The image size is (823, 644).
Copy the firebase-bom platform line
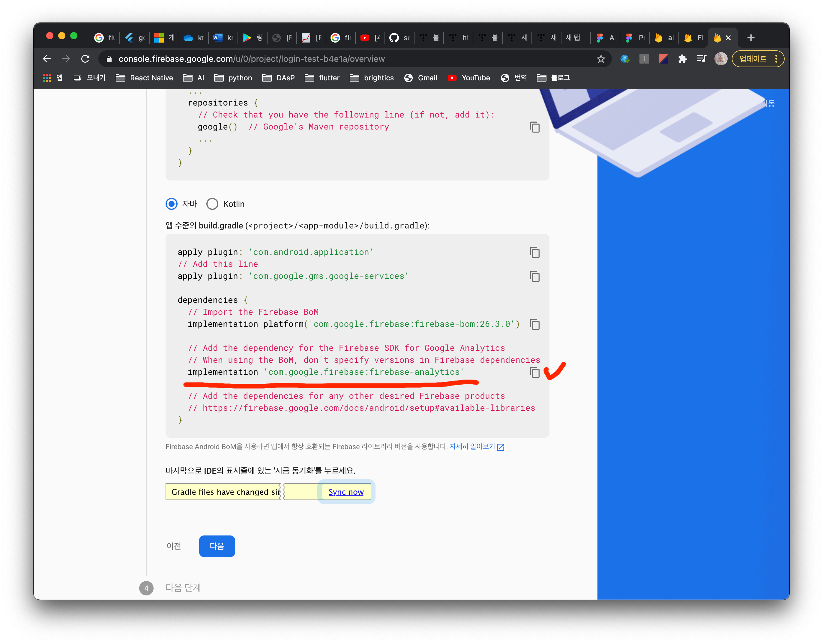[x=534, y=324]
